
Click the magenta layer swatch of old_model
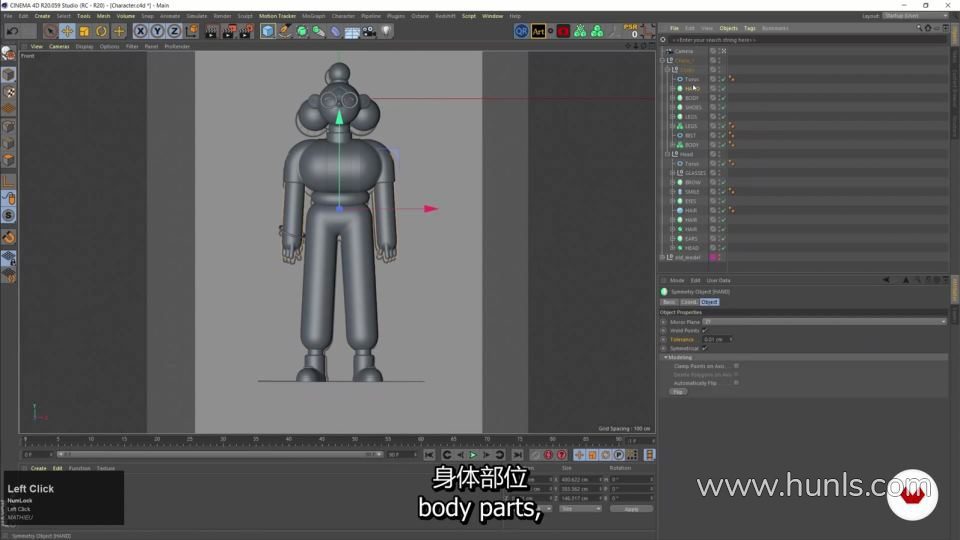pos(713,257)
